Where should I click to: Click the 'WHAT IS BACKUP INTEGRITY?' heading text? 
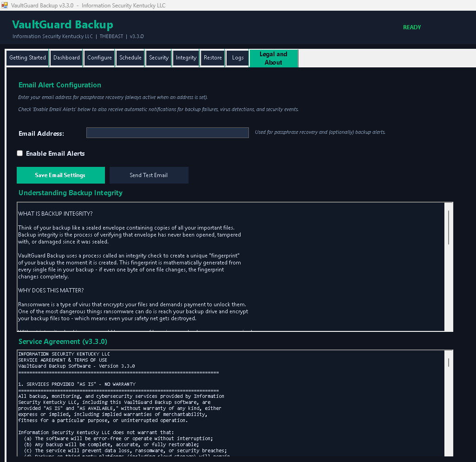(x=55, y=214)
